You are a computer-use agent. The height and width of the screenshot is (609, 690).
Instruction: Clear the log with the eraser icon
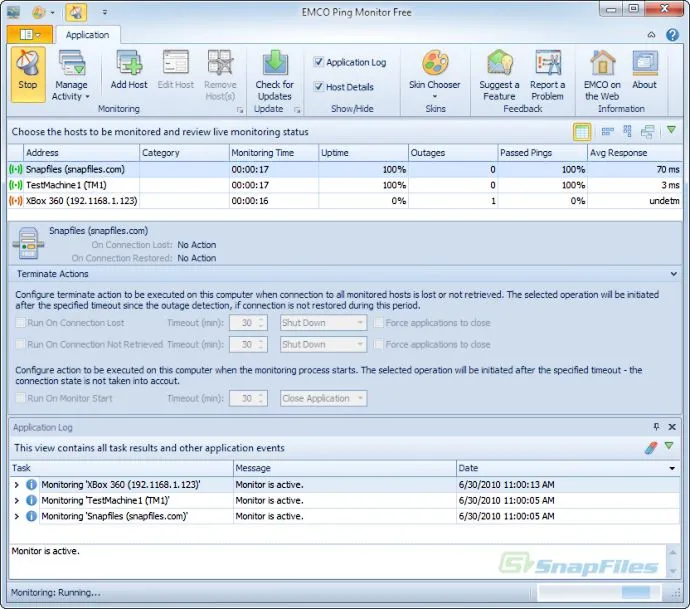click(651, 448)
